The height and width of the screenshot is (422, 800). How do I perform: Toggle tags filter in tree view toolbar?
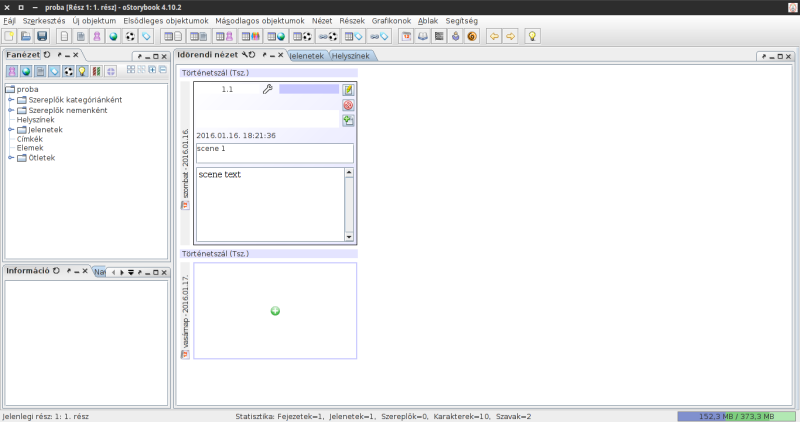pyautogui.click(x=54, y=71)
